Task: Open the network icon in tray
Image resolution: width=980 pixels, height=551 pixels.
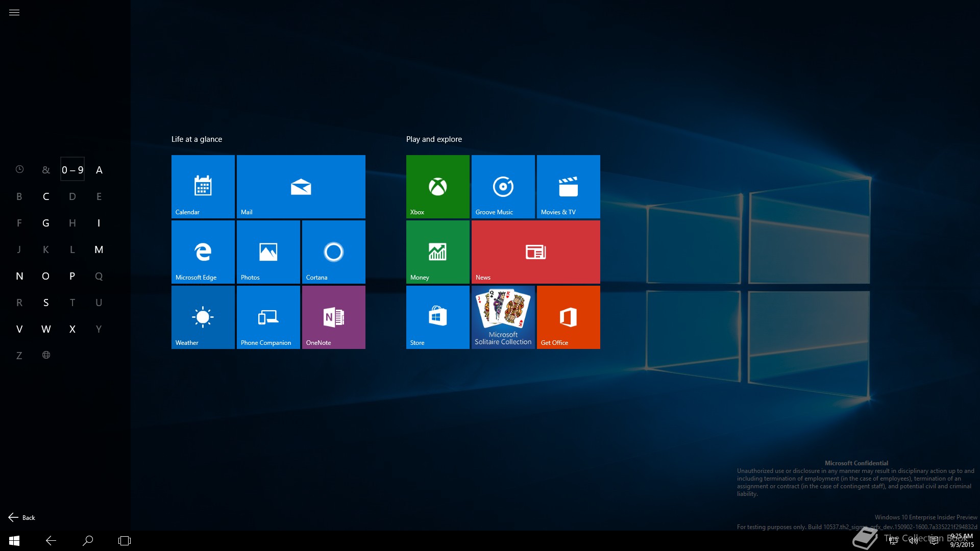Action: tap(893, 541)
